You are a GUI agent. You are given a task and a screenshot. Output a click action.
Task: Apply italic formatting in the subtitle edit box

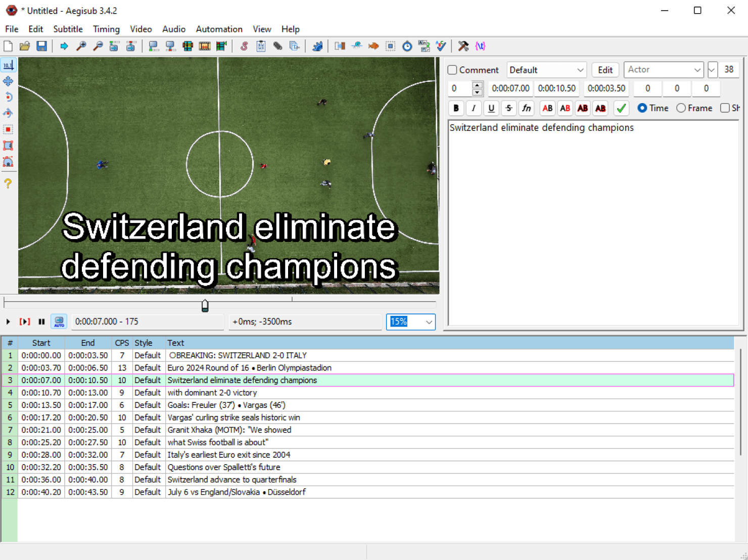pos(474,108)
